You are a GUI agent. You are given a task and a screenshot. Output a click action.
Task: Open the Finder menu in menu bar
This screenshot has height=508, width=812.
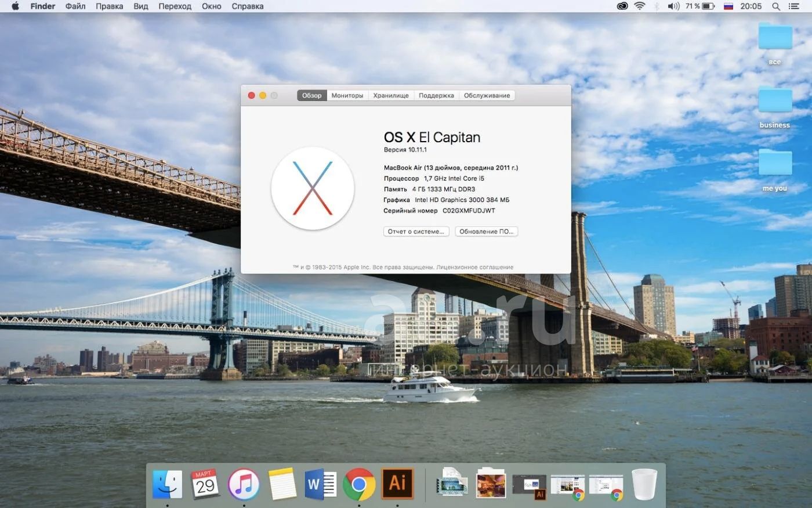[x=42, y=6]
